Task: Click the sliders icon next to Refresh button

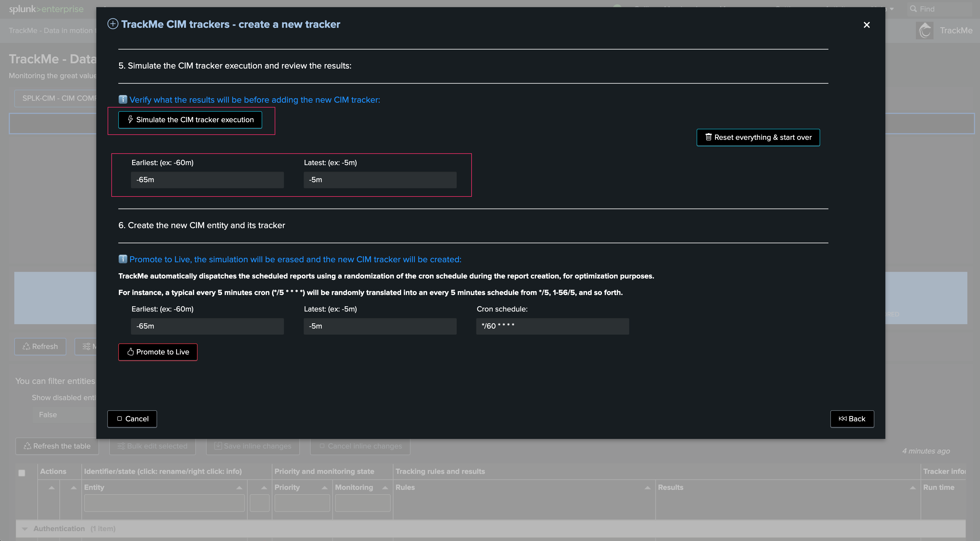Action: 86,346
